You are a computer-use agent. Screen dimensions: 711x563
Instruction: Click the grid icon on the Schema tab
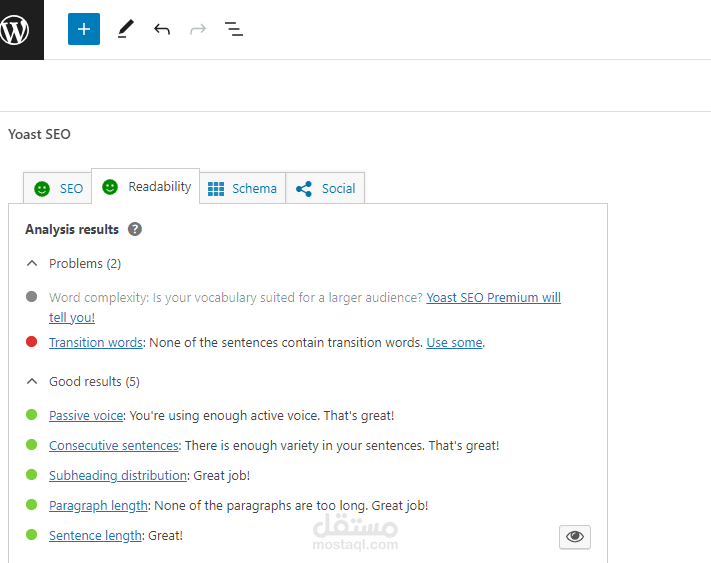pos(216,189)
